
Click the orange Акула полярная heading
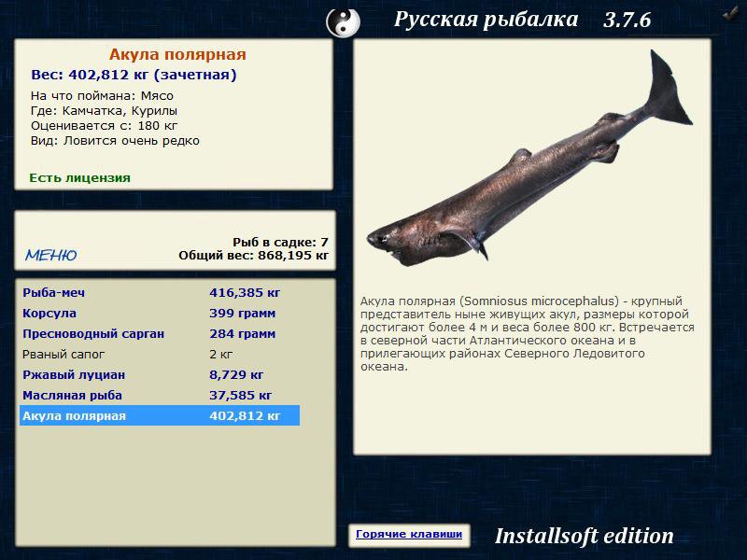tap(177, 54)
